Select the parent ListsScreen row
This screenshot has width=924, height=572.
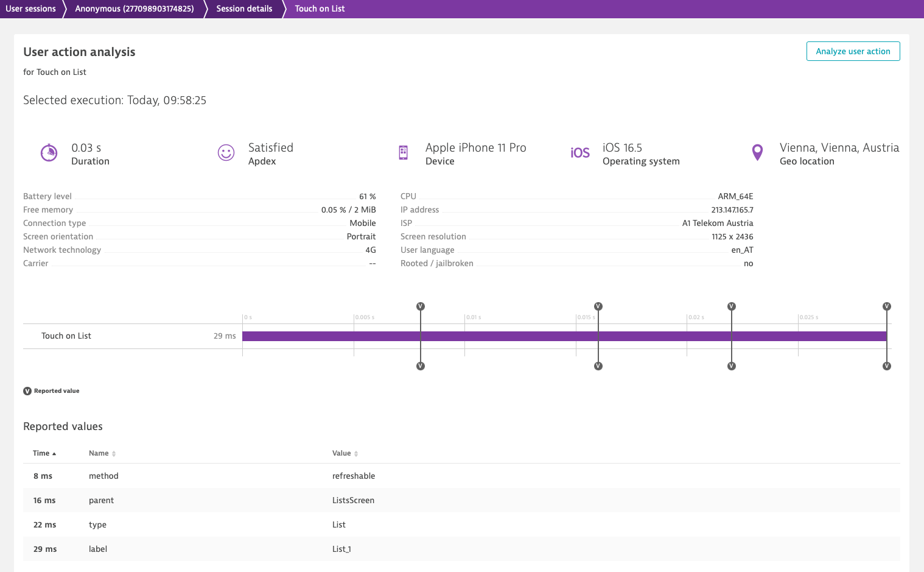tap(461, 500)
